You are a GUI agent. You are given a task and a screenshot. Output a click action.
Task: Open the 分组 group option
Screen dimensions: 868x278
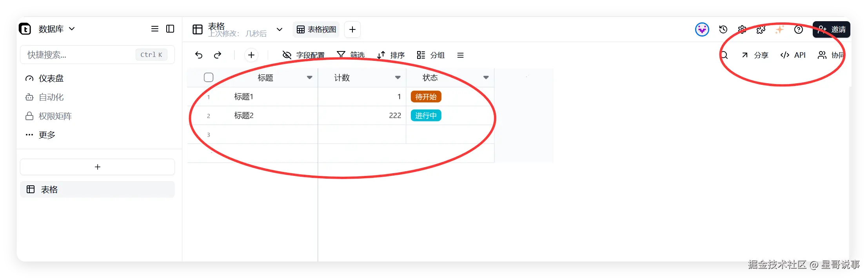(x=430, y=55)
